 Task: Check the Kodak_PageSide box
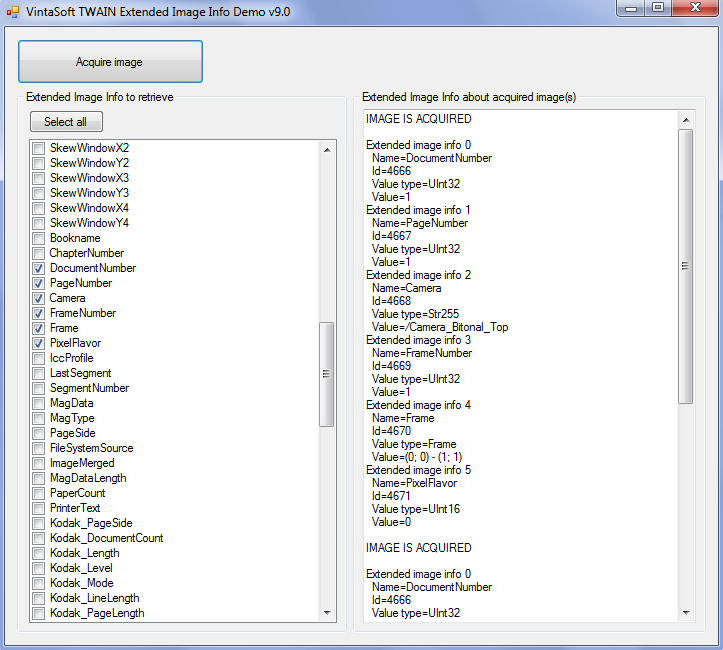click(x=39, y=524)
